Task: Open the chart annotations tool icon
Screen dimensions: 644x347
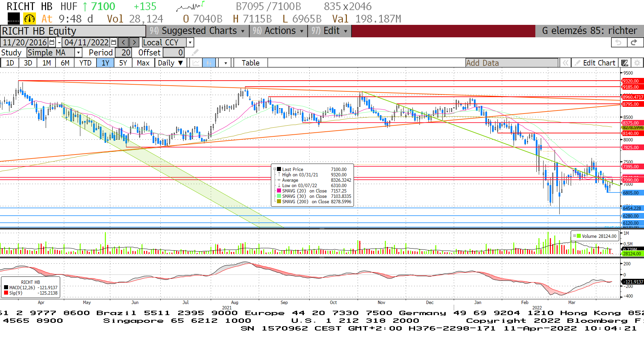Action: [625, 63]
